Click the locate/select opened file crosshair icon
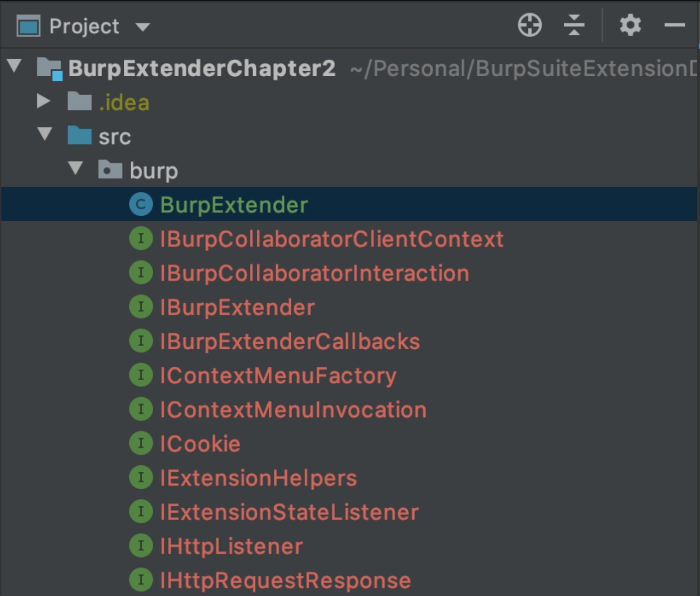This screenshot has width=700, height=596. coord(529,25)
